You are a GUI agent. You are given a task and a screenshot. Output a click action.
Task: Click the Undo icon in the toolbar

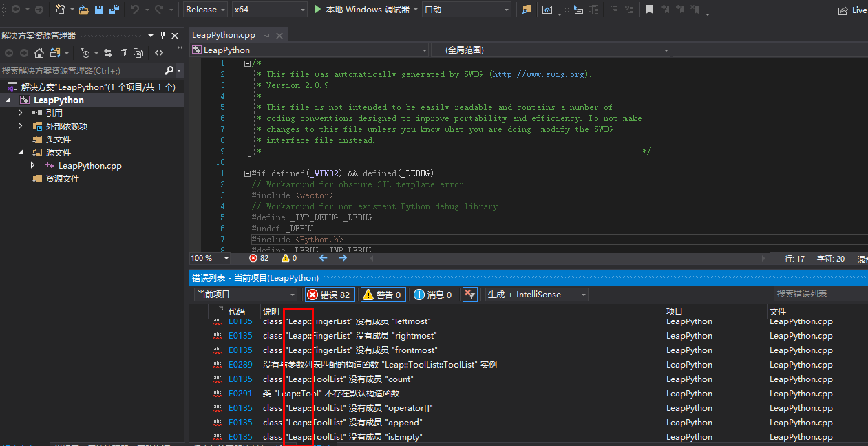[x=135, y=9]
